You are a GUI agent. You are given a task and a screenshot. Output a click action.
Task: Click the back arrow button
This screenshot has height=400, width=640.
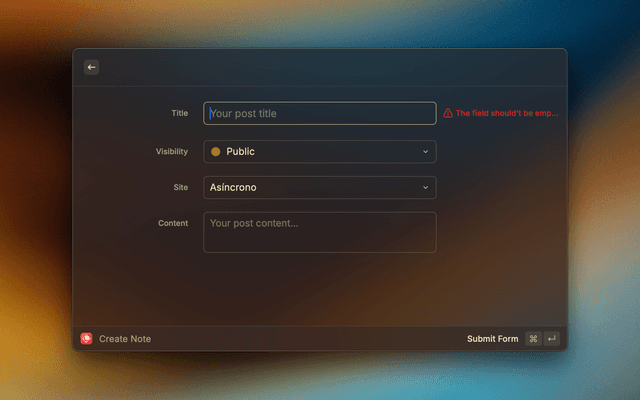[91, 67]
